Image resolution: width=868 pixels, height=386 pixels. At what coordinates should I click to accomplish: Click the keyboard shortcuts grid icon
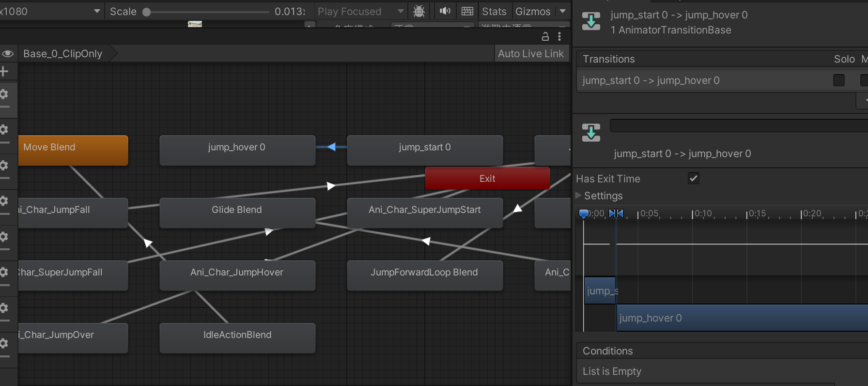[x=467, y=11]
